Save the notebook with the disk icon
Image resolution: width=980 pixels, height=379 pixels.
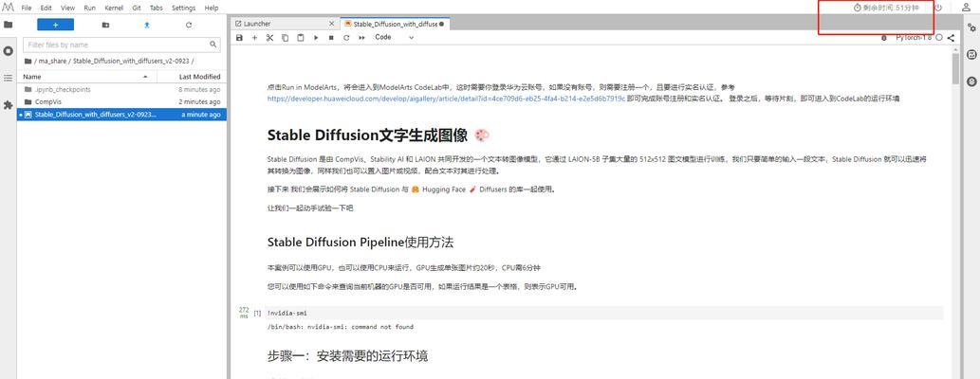tap(239, 38)
